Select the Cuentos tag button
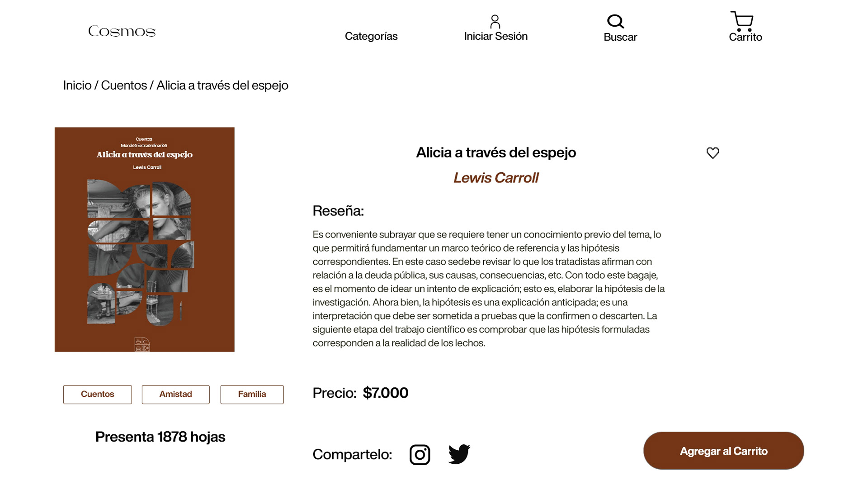 [x=98, y=395]
